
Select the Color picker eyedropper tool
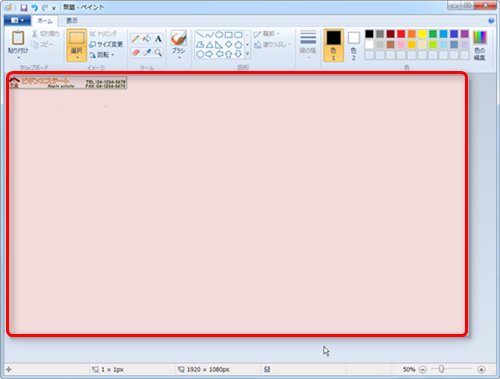147,52
